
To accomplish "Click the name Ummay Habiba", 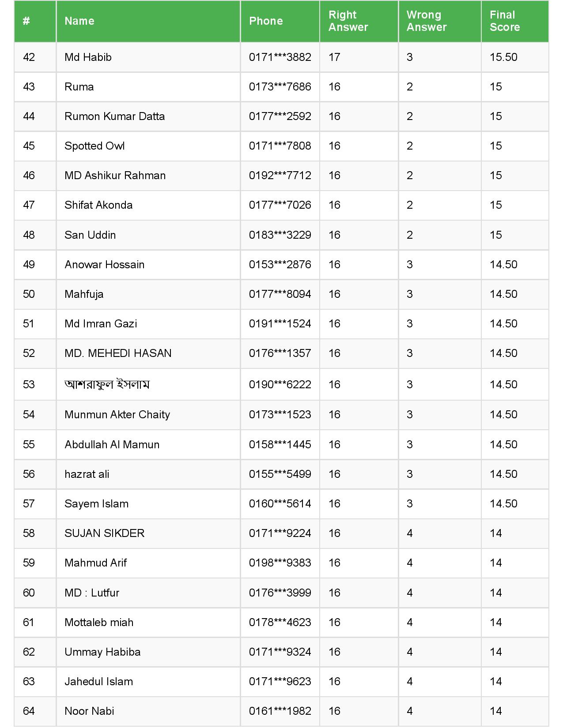I will (102, 652).
